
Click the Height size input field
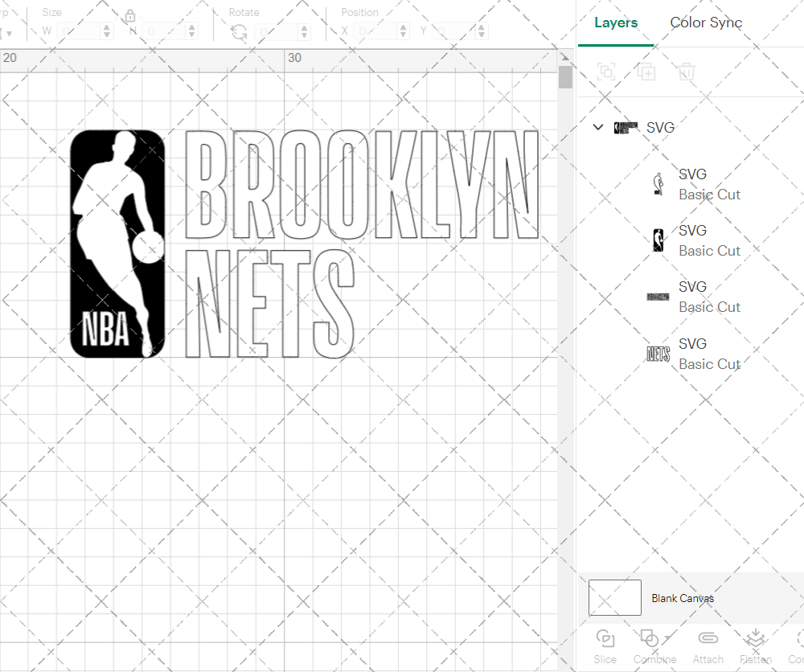164,31
